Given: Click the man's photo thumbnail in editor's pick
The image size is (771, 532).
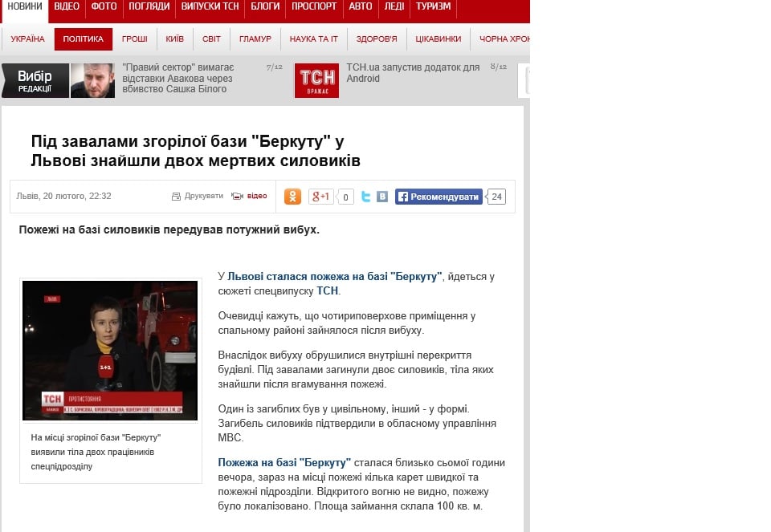Looking at the screenshot, I should [x=92, y=80].
